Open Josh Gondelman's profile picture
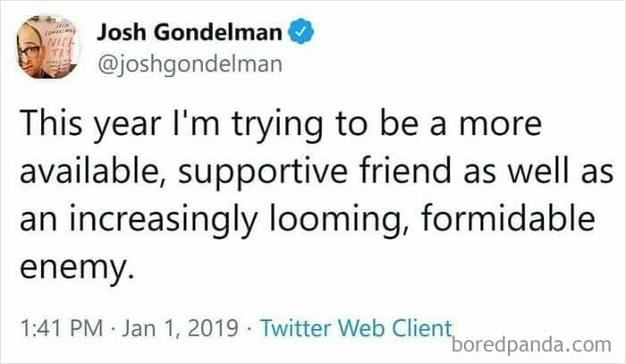Viewport: 626px width, 364px height. tap(48, 47)
